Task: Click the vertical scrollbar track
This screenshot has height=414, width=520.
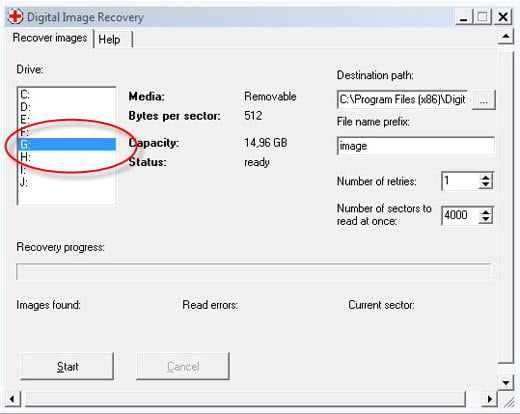Action: pos(506,207)
